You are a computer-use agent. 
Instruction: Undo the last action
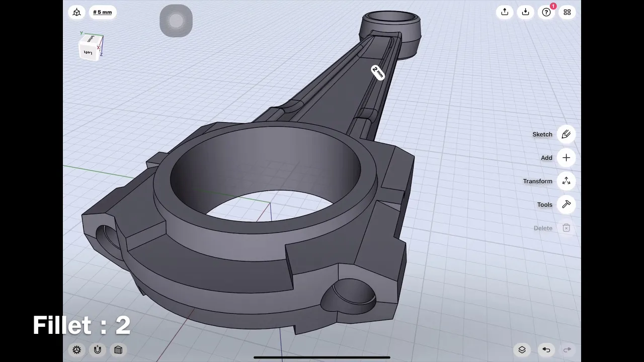click(x=546, y=350)
